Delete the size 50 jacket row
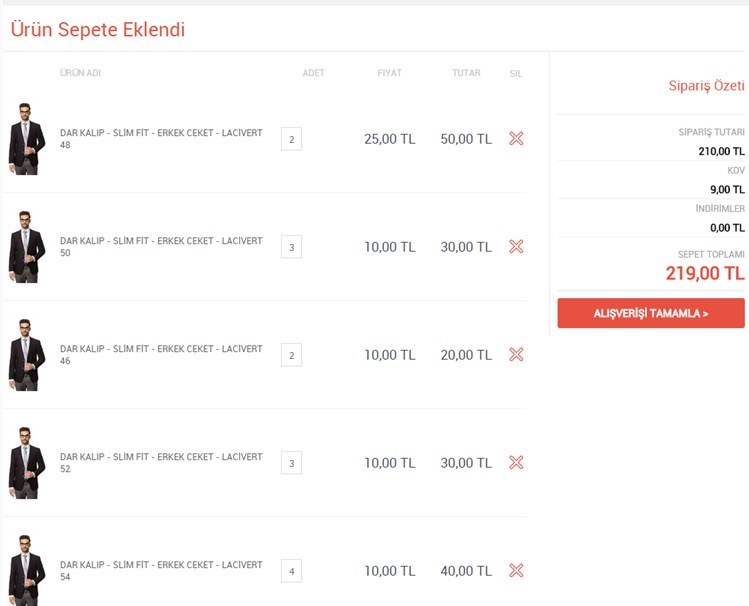 [x=516, y=246]
